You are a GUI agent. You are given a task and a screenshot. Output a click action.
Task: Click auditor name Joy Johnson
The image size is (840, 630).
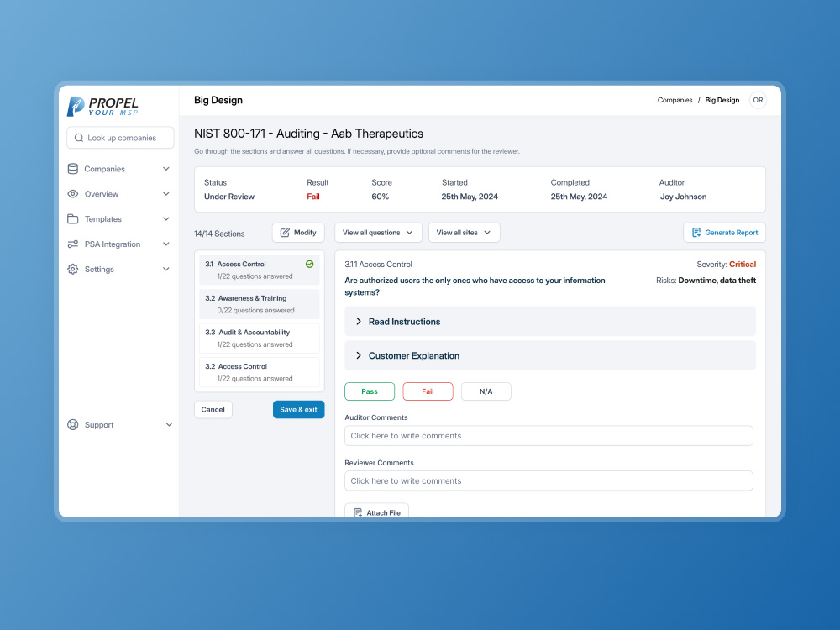(683, 197)
